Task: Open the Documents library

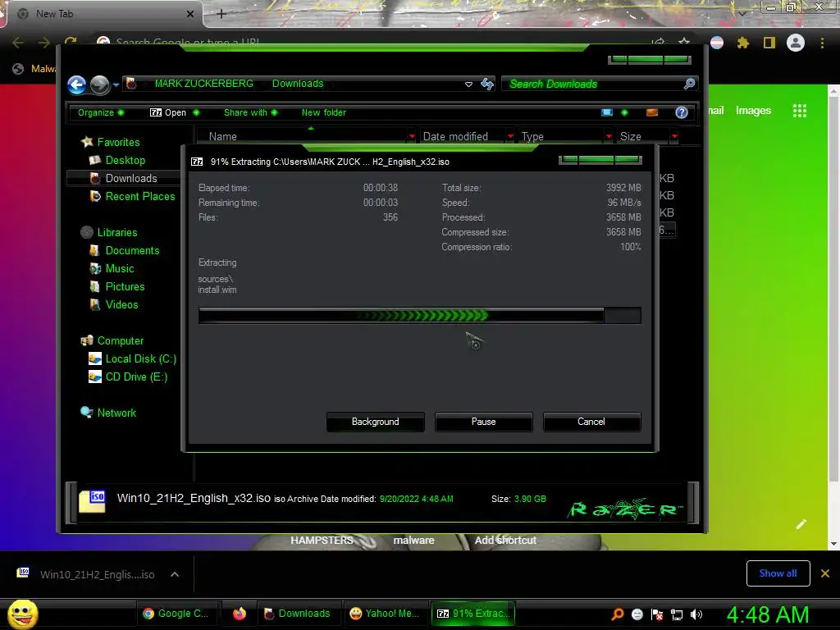Action: pyautogui.click(x=125, y=251)
